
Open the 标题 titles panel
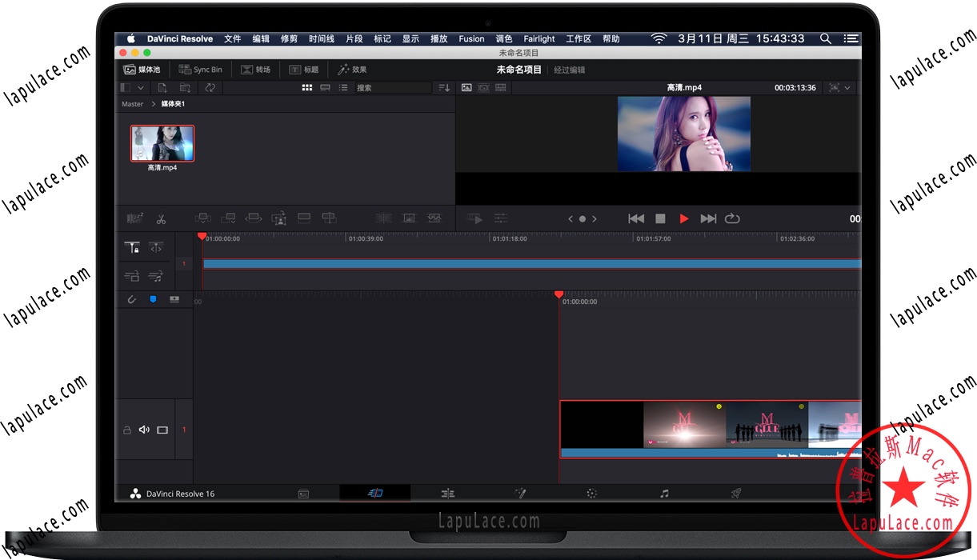pos(304,70)
